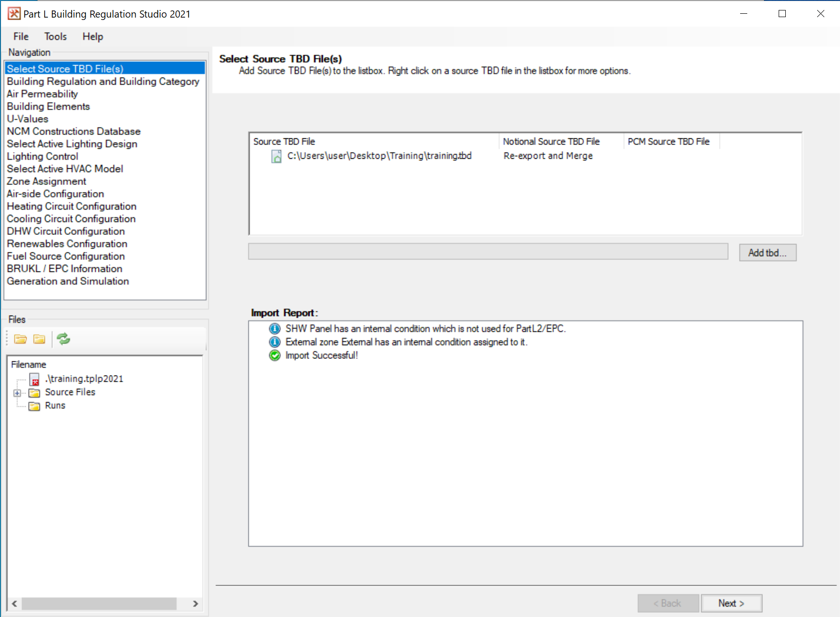Open Generation and Simulation step
840x617 pixels.
click(x=68, y=281)
